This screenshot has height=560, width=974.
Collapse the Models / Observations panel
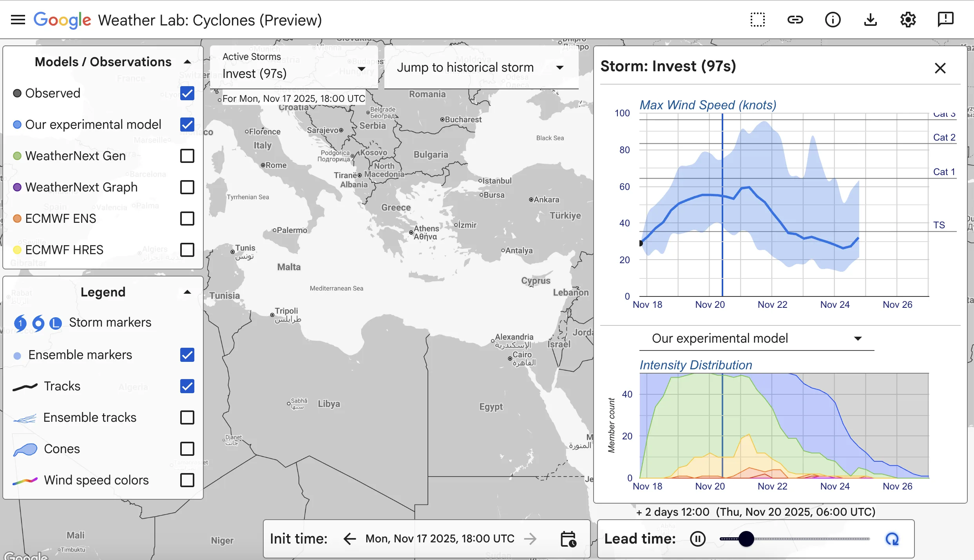point(187,61)
